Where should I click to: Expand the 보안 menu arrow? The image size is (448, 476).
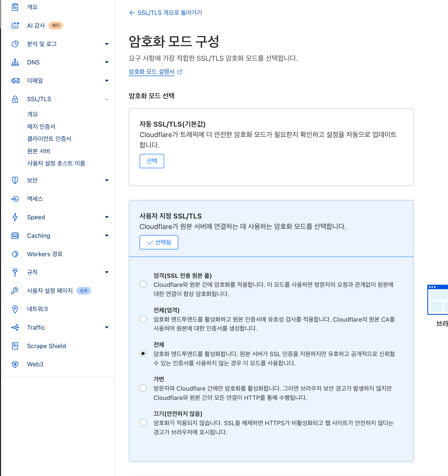click(107, 180)
